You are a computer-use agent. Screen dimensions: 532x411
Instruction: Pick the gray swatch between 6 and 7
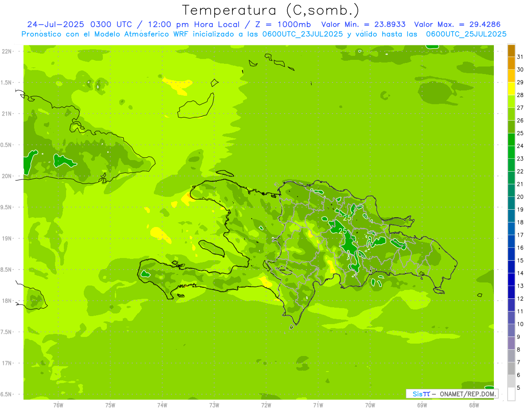coord(511,368)
